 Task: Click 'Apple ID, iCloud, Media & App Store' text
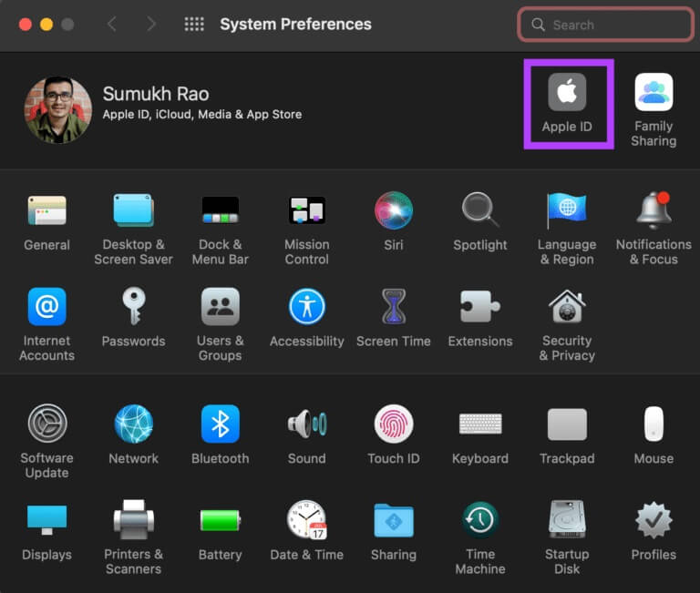tap(202, 115)
